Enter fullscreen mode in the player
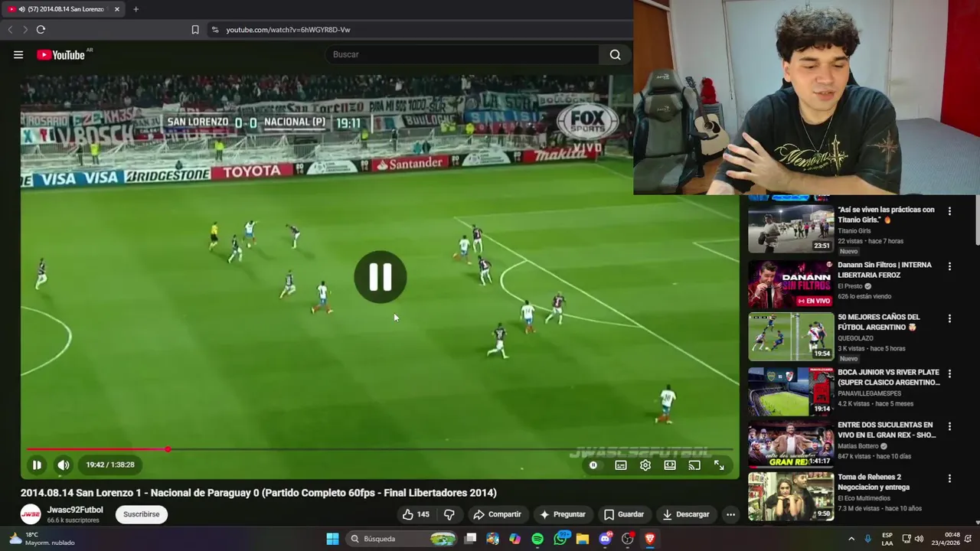This screenshot has height=551, width=980. 719,465
